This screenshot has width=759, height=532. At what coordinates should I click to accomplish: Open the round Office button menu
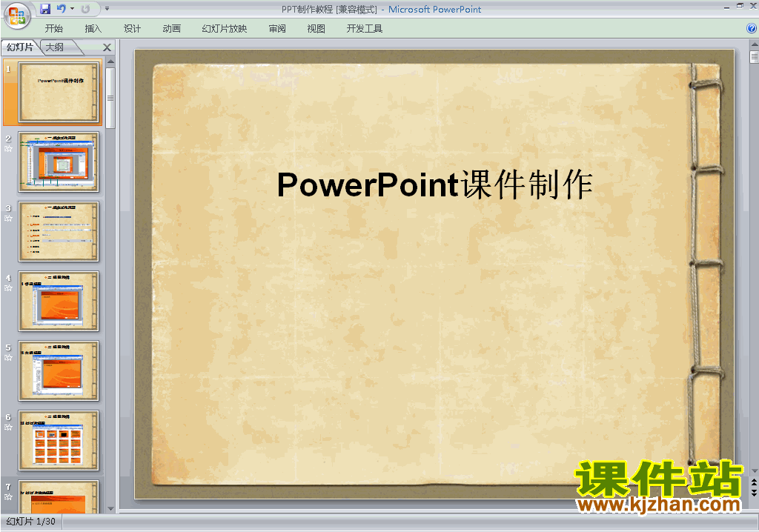click(17, 16)
